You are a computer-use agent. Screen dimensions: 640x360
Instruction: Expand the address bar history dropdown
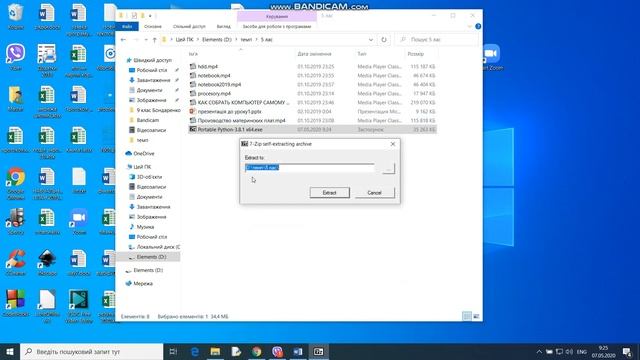371,40
